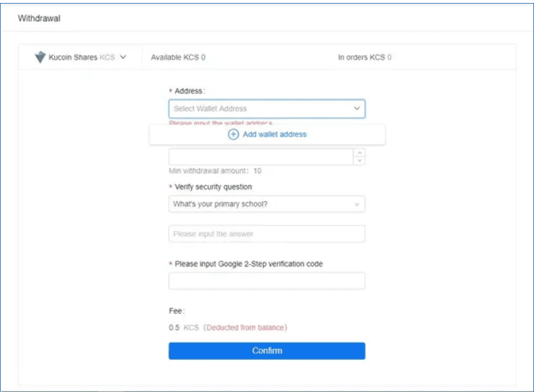The height and width of the screenshot is (392, 534).
Task: Click the Kucoin Shares coin name label
Action: 73,57
